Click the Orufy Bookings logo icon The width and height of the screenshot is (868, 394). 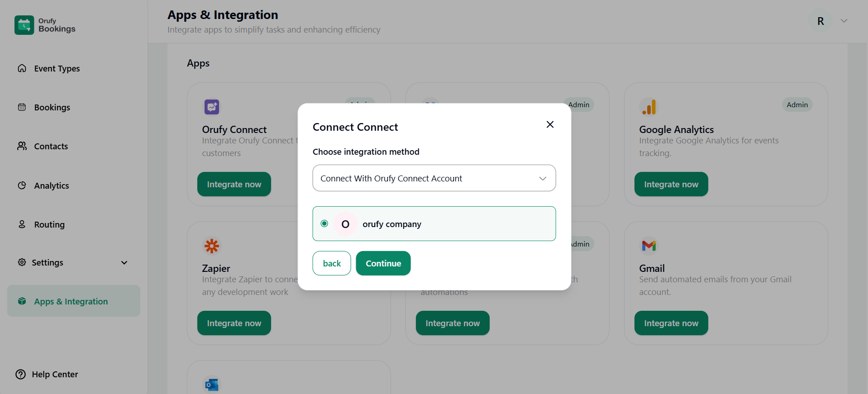[x=24, y=25]
